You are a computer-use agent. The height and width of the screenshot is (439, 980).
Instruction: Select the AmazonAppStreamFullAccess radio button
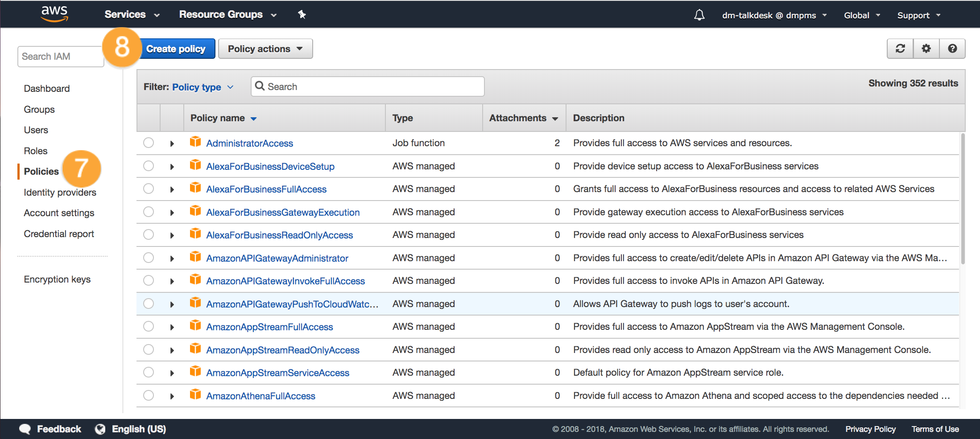pos(149,326)
